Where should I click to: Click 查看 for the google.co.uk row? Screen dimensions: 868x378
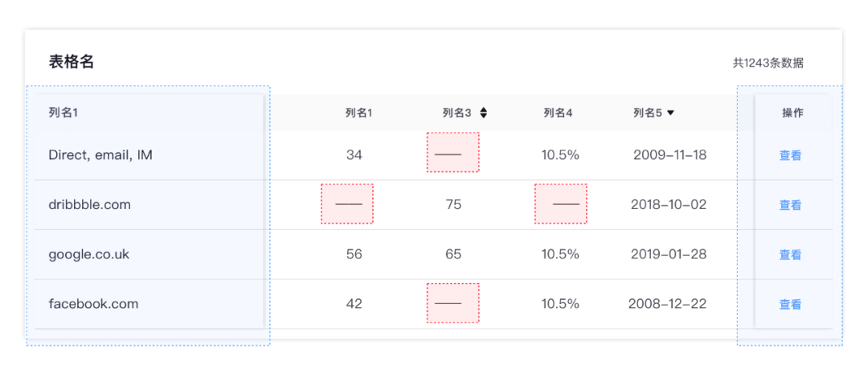(790, 255)
